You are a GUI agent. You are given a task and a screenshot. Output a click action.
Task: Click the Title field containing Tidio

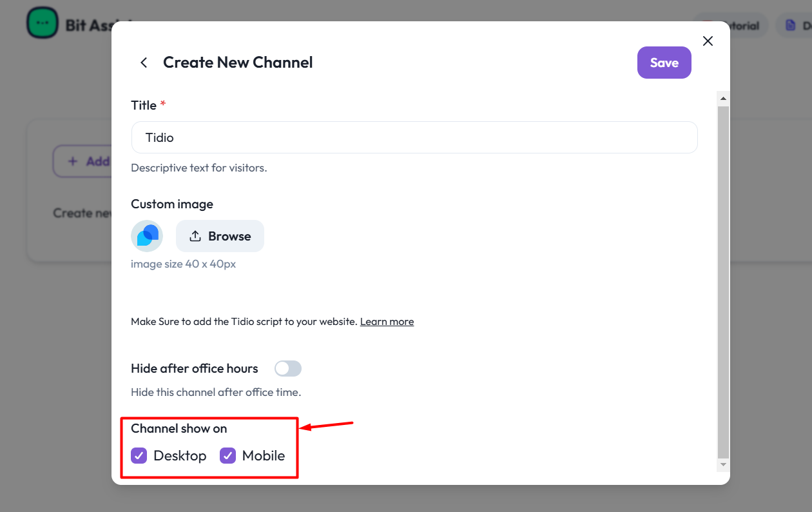coord(414,137)
